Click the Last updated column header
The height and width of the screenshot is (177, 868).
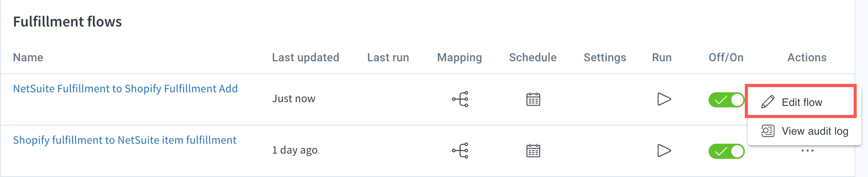click(305, 57)
